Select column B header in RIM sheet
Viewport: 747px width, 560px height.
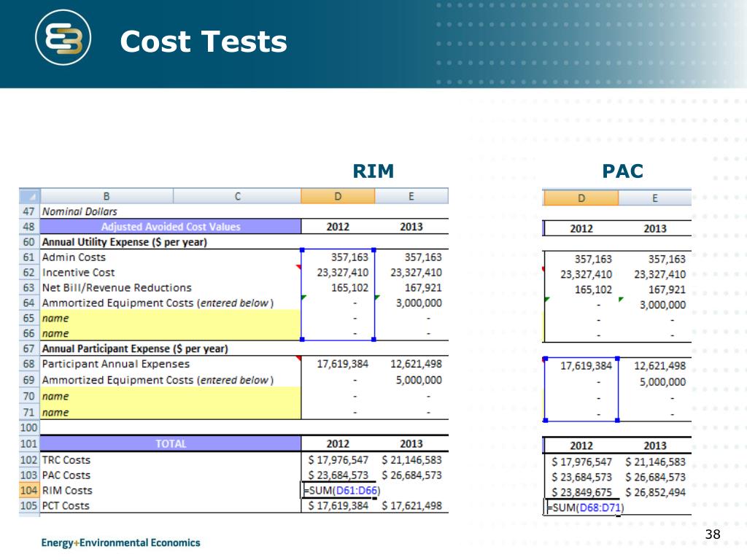click(x=107, y=196)
